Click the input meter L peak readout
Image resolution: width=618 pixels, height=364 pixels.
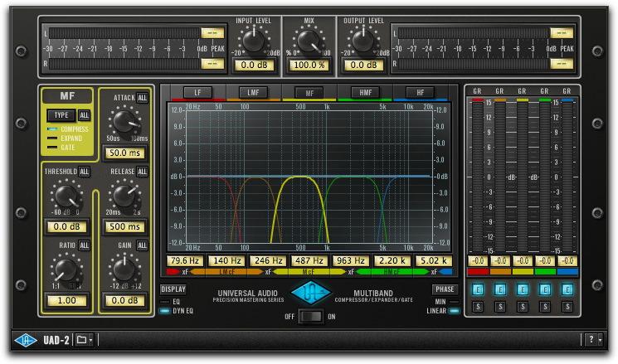coord(212,32)
